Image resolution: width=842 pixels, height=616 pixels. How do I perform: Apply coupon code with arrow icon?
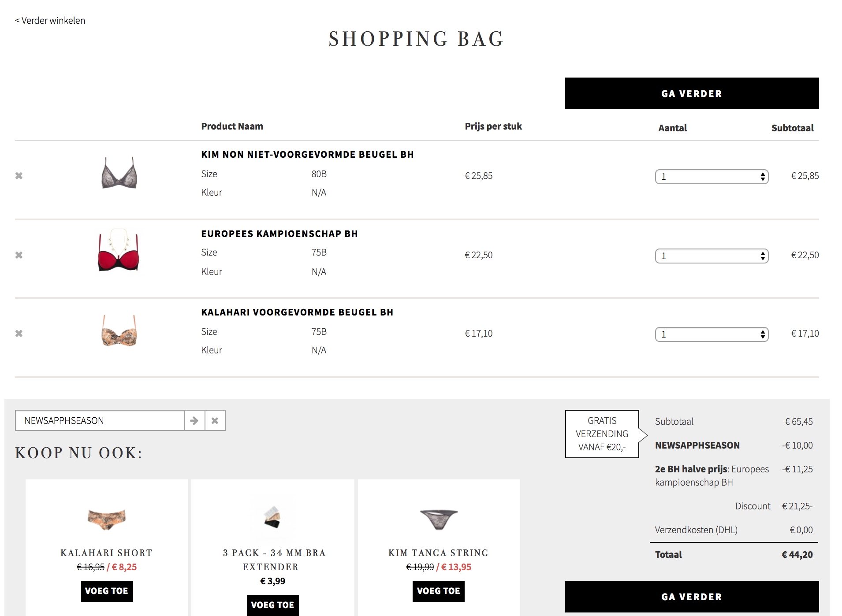coord(194,421)
